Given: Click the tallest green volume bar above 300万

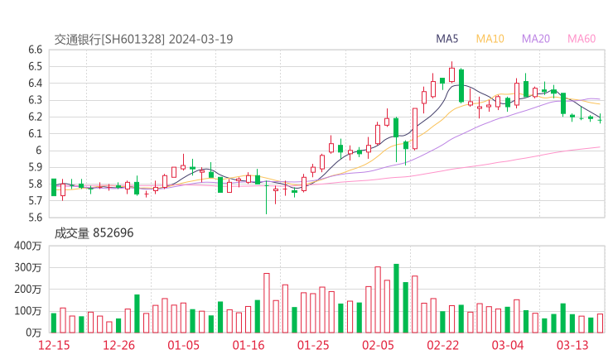Looking at the screenshot, I should [x=396, y=299].
